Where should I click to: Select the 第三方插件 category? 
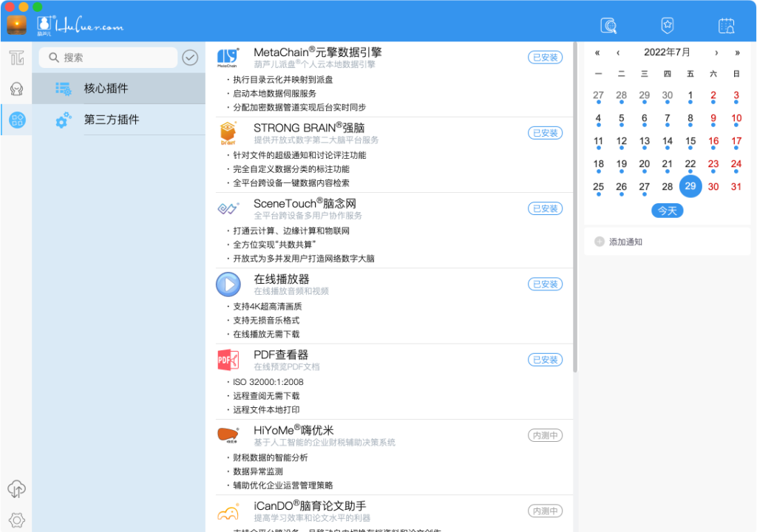(119, 120)
